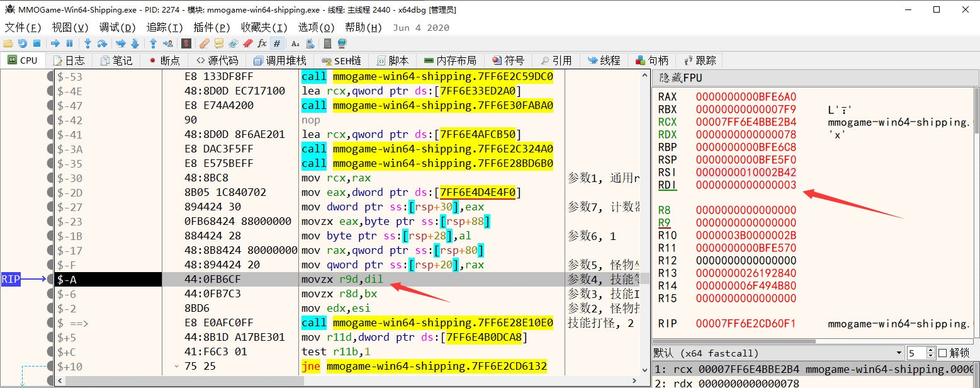
Task: Stop debugging with the blue square icon
Action: pos(37,43)
